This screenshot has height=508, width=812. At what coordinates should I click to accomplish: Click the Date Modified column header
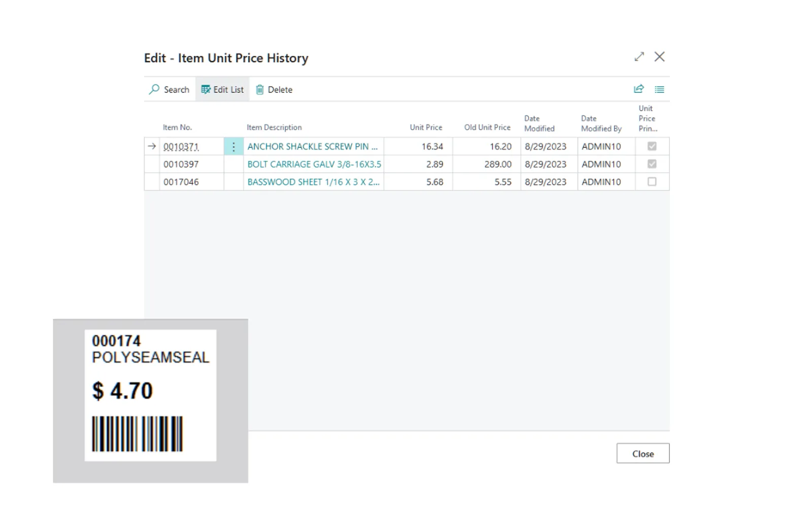(539, 123)
